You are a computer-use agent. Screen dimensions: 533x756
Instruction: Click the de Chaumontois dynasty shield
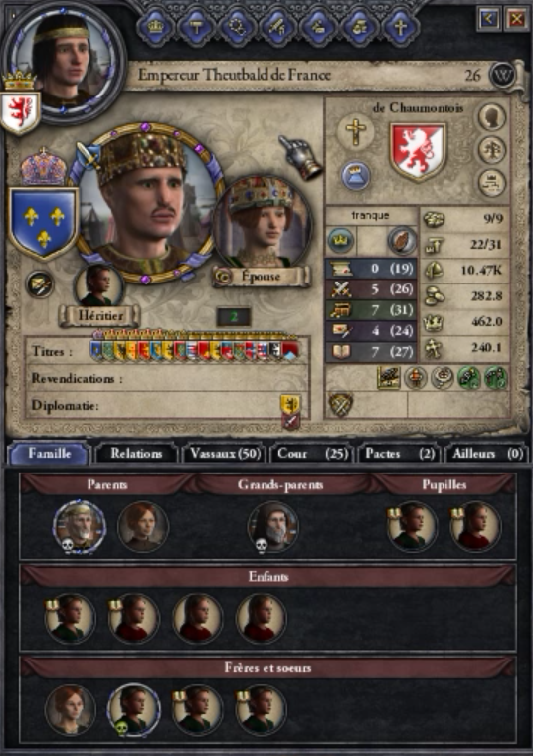[x=418, y=151]
